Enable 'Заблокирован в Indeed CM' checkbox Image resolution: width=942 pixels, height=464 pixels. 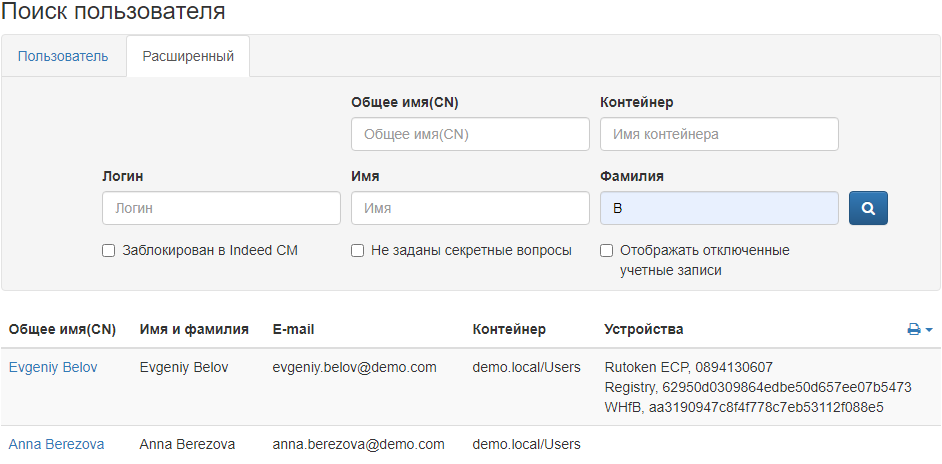pyautogui.click(x=109, y=251)
